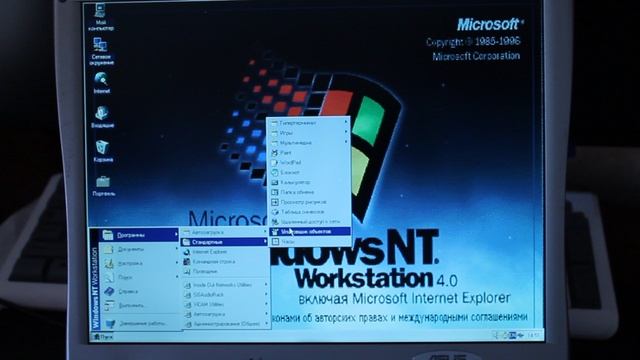Expand the Гипертерминал submenu arrow
The height and width of the screenshot is (360, 640).
pyautogui.click(x=346, y=122)
